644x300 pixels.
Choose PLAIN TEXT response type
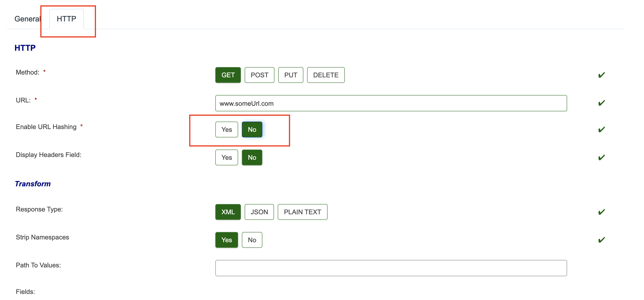click(x=302, y=212)
